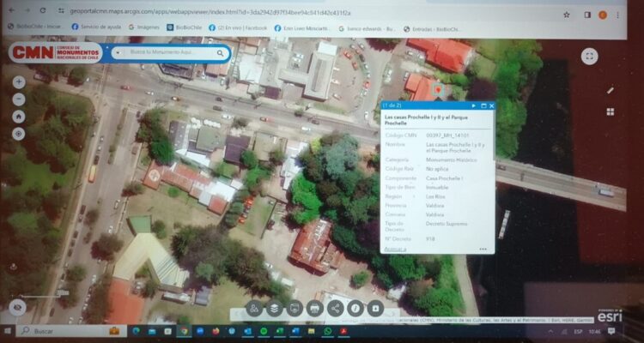Viewport: 644px width, 343px height.
Task: Return to the default map extent (home)
Action: point(19,117)
